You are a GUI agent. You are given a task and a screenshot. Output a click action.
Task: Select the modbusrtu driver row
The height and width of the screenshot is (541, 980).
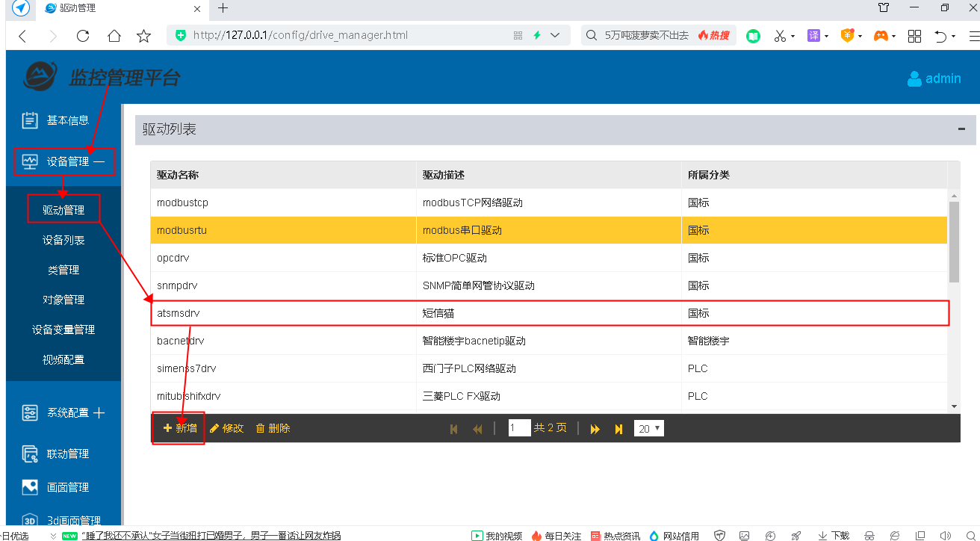point(549,230)
